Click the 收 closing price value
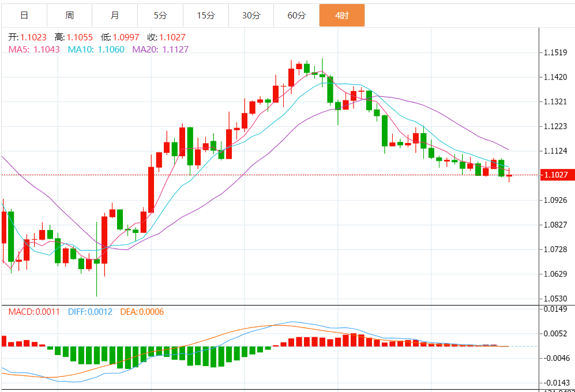575x392 pixels. point(172,37)
